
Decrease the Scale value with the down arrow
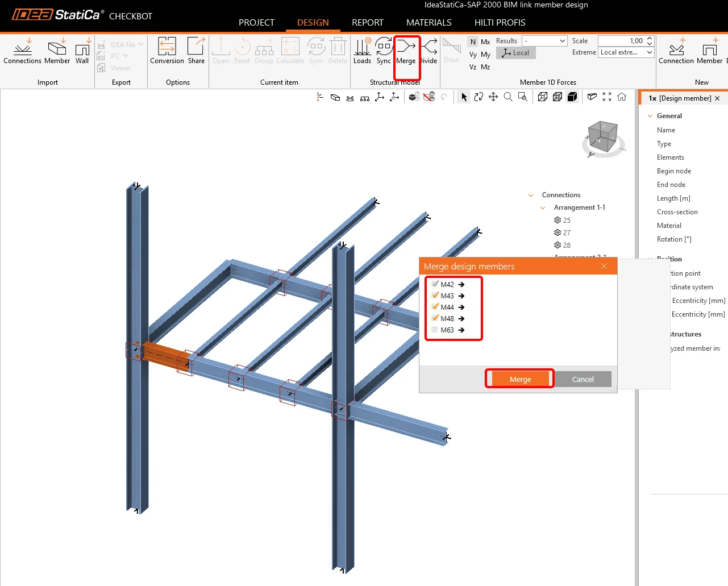click(x=650, y=43)
